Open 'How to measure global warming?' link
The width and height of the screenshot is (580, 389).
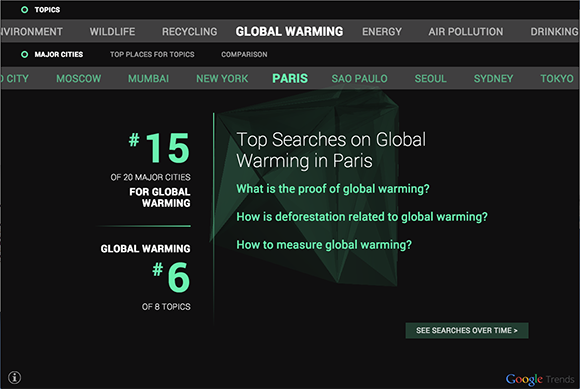tap(324, 245)
